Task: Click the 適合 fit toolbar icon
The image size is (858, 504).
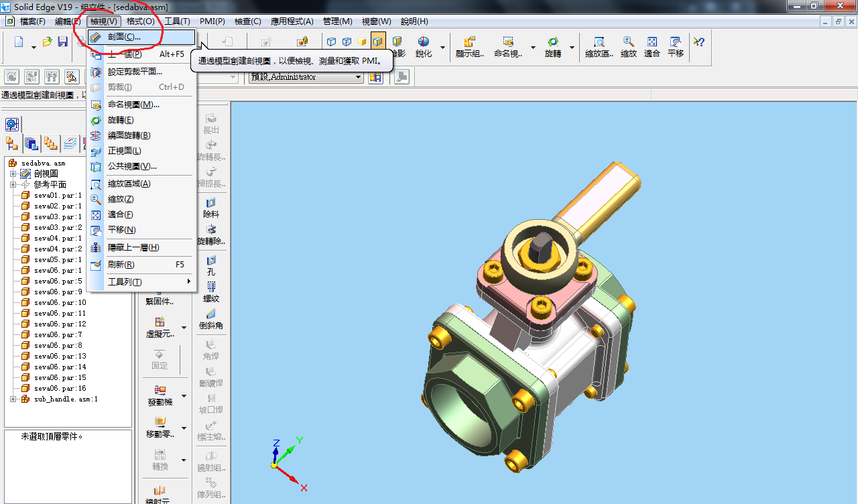Action: (652, 46)
